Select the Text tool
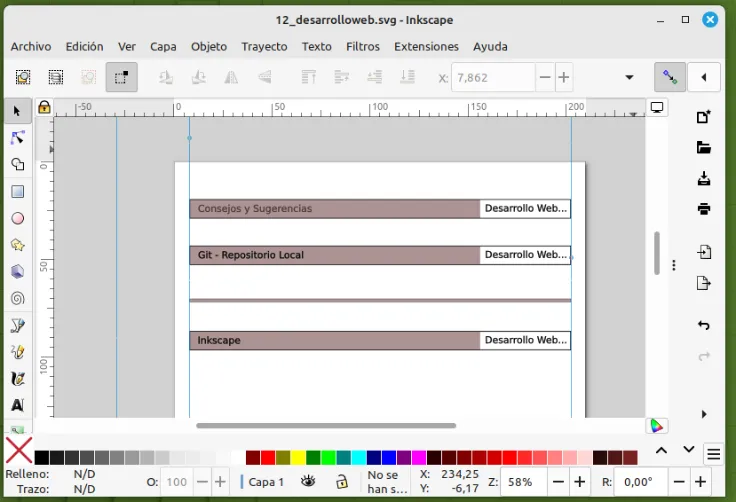The image size is (736, 502). pyautogui.click(x=17, y=405)
